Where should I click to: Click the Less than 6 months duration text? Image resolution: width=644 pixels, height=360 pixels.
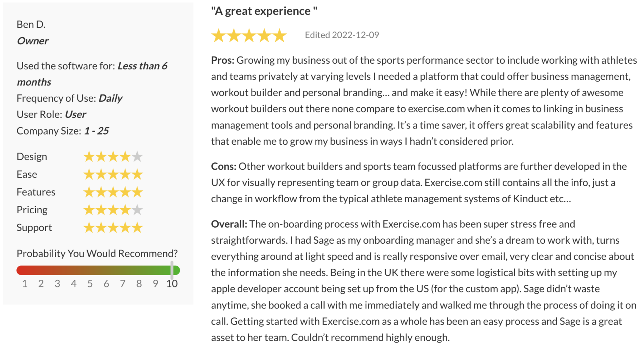[x=142, y=66]
